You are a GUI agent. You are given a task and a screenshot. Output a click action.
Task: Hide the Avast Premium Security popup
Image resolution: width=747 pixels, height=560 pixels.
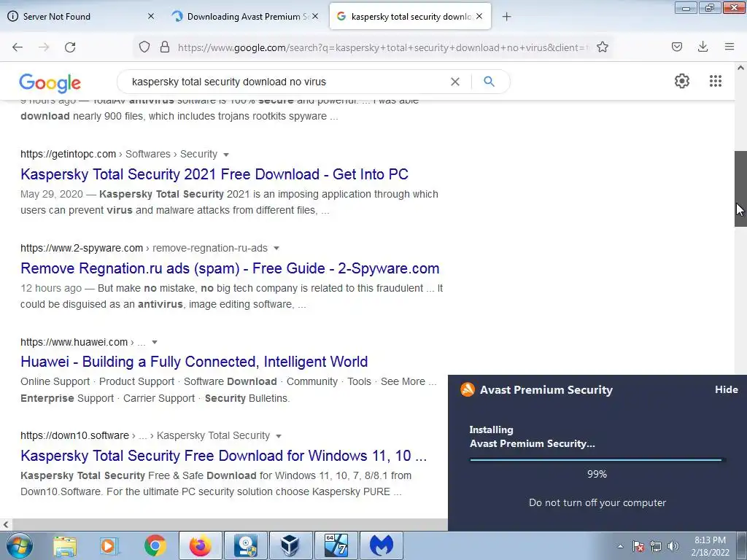coord(726,389)
